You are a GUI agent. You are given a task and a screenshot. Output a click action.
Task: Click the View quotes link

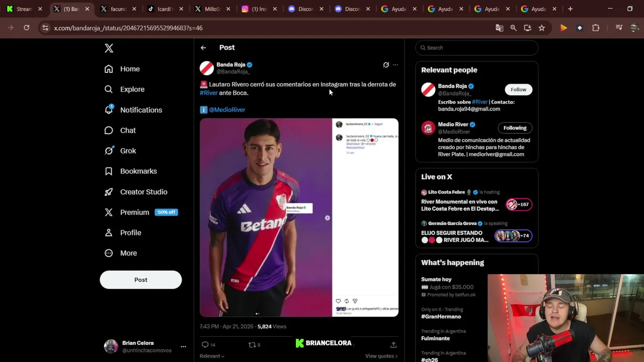point(381,356)
